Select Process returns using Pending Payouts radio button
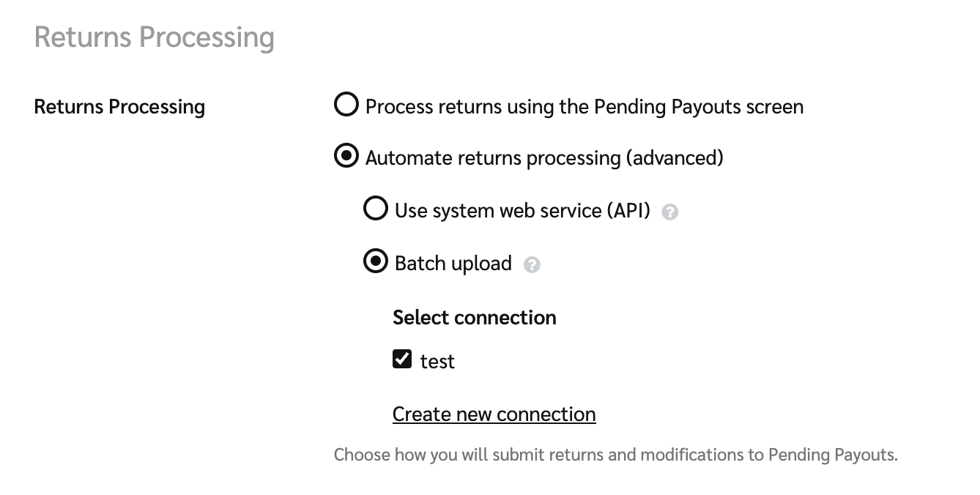Viewport: 980px width, 495px height. 346,105
